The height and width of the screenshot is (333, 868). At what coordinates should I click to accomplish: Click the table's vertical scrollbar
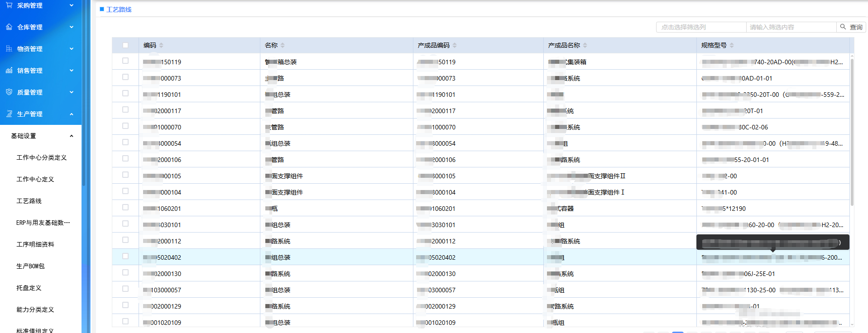[x=852, y=131]
